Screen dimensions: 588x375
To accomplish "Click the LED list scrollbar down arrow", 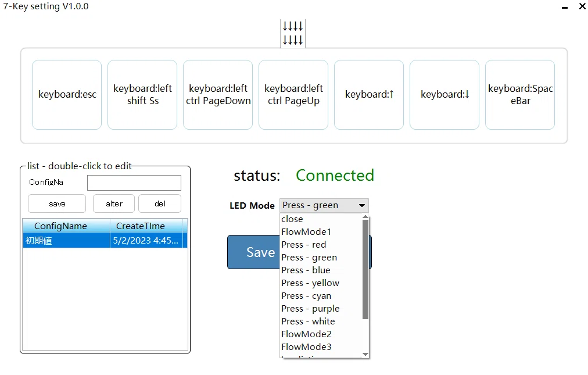I will [365, 354].
